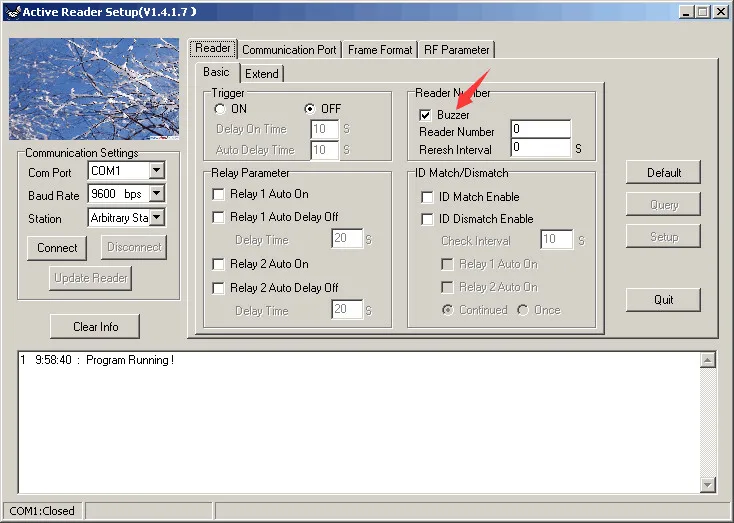Switch to Frame Format tab
Viewport: 734px width, 523px height.
click(x=380, y=50)
